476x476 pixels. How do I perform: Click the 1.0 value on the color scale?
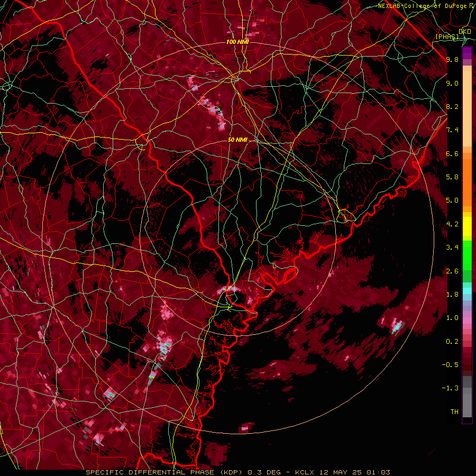coord(452,318)
